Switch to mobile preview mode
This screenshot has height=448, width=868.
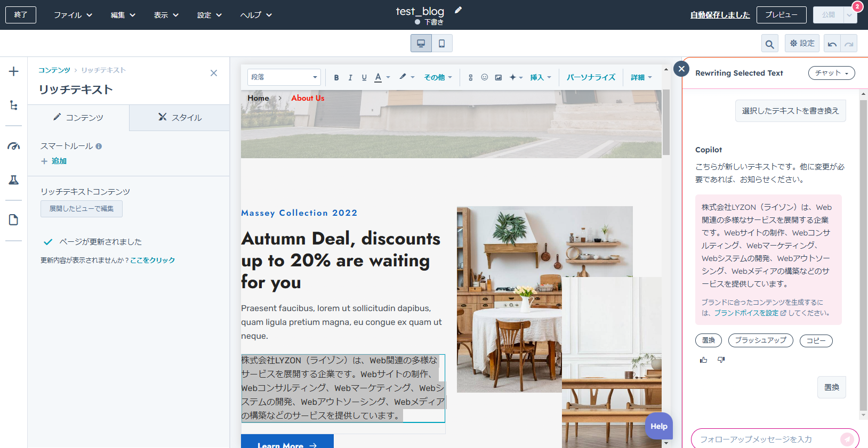tap(442, 43)
